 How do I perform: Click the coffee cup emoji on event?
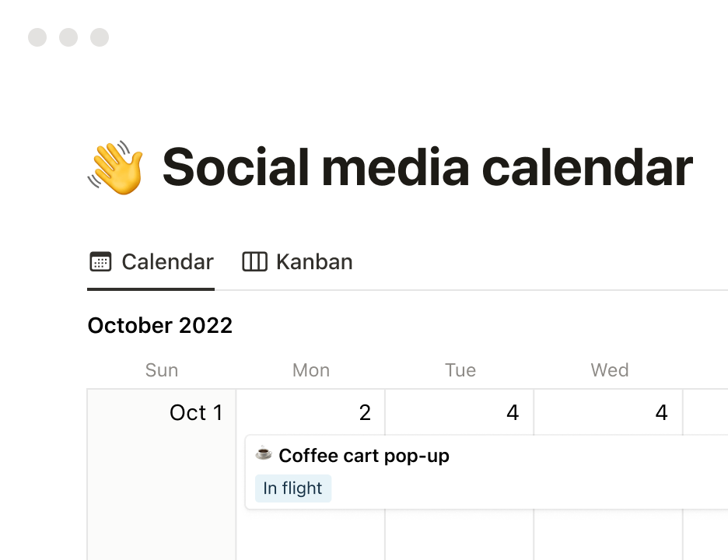pos(264,453)
